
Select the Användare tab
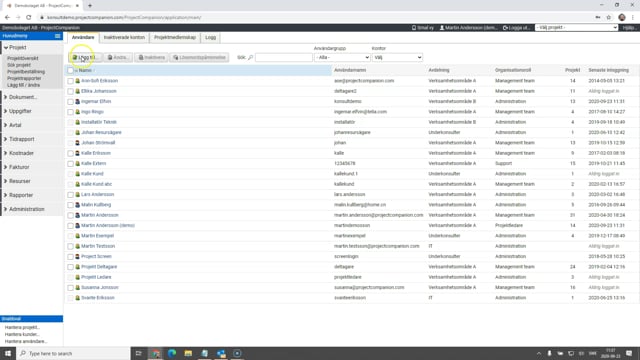click(83, 38)
